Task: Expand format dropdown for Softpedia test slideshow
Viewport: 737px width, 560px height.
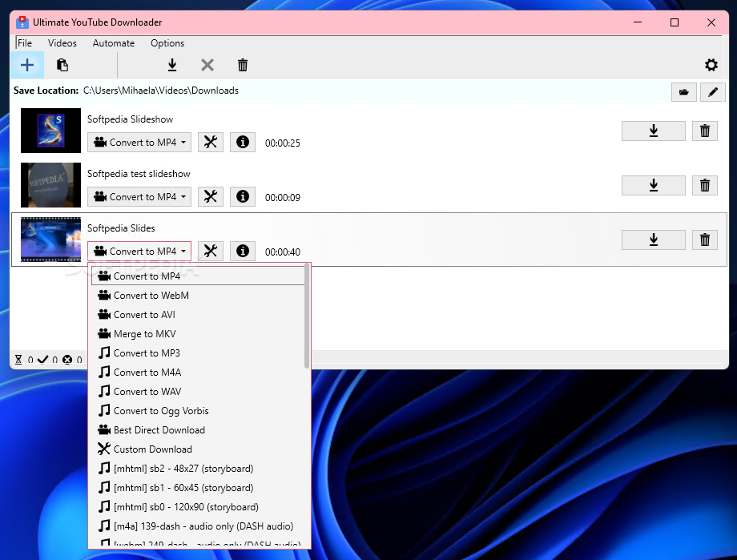Action: coord(139,196)
